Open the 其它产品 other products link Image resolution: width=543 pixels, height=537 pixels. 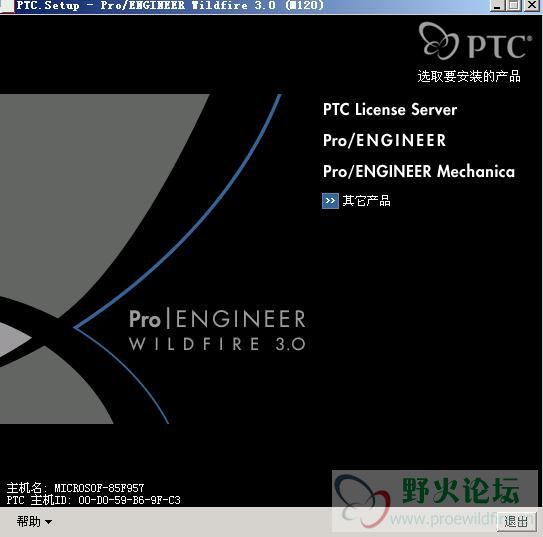pos(366,201)
